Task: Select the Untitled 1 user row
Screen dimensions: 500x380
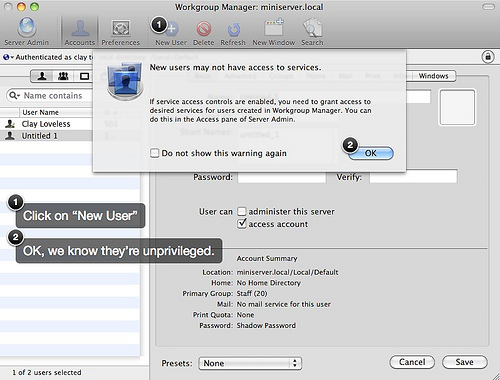Action: coord(47,136)
